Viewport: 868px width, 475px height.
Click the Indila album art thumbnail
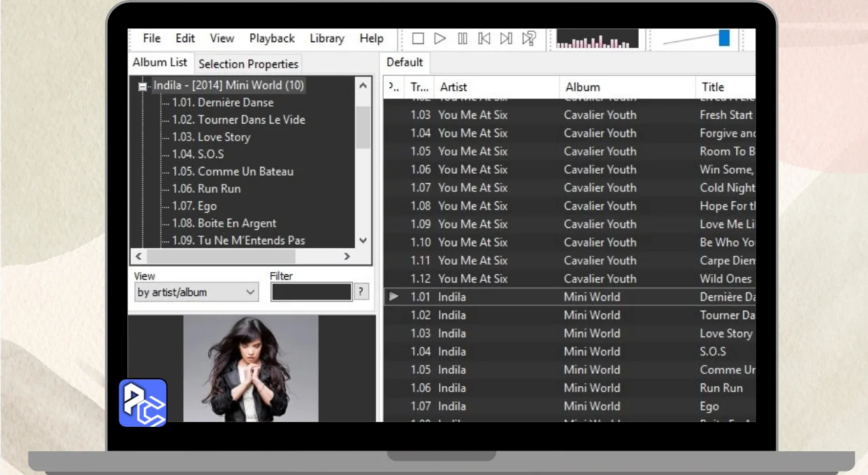[251, 368]
